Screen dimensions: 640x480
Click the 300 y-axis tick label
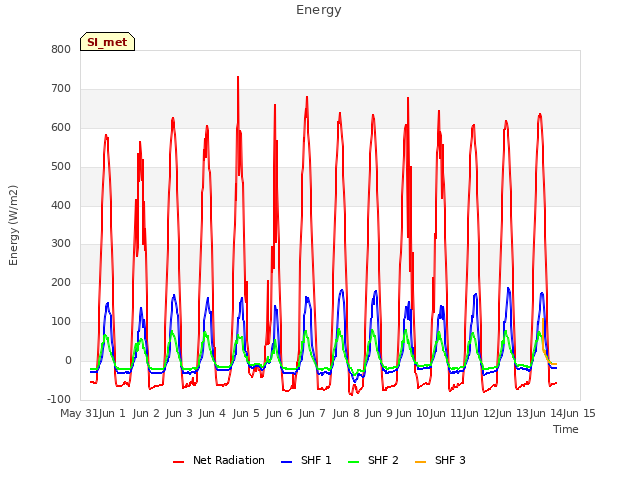tap(61, 244)
